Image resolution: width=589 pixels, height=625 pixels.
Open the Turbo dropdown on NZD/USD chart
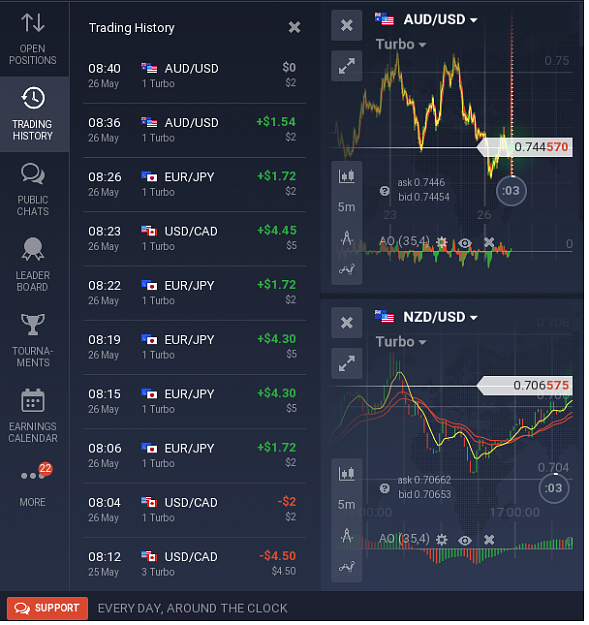[x=402, y=343]
